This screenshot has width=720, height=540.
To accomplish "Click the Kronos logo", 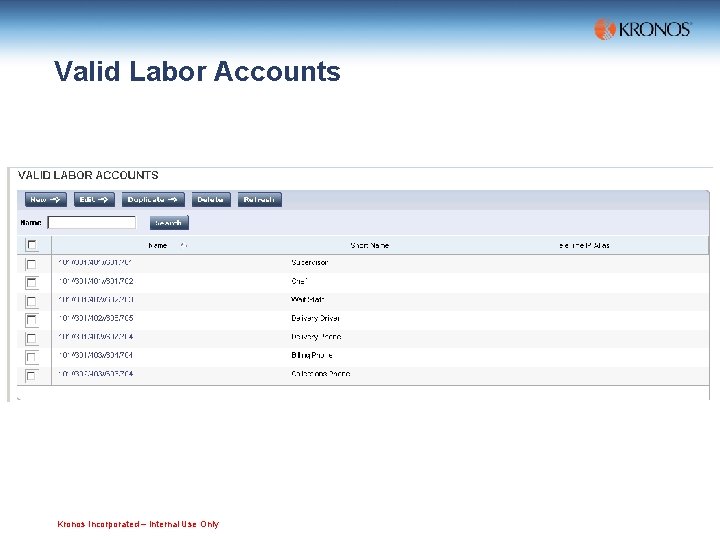I will pyautogui.click(x=642, y=29).
